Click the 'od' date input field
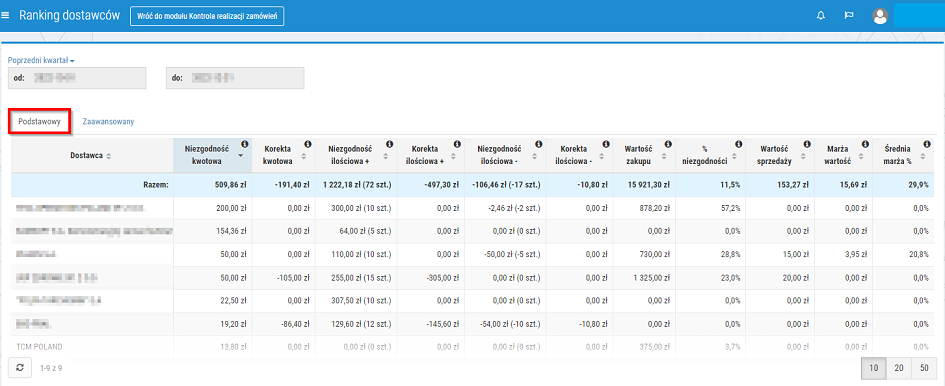Screen dimensions: 945x386 click(77, 78)
